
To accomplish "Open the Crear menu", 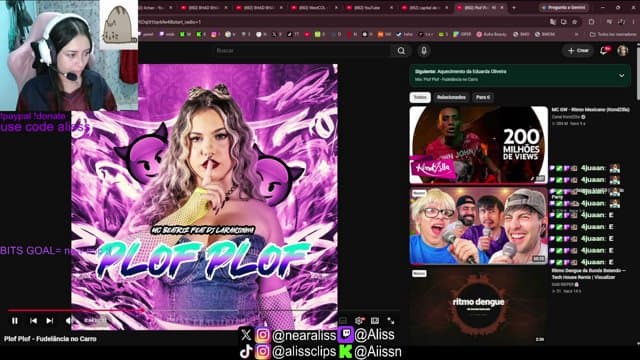I will coord(578,51).
